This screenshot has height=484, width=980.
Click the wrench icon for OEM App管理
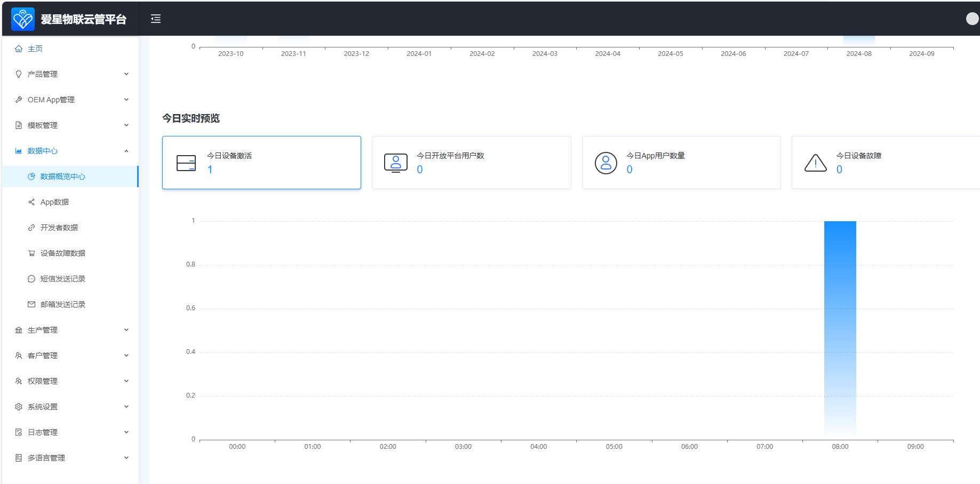[x=19, y=100]
